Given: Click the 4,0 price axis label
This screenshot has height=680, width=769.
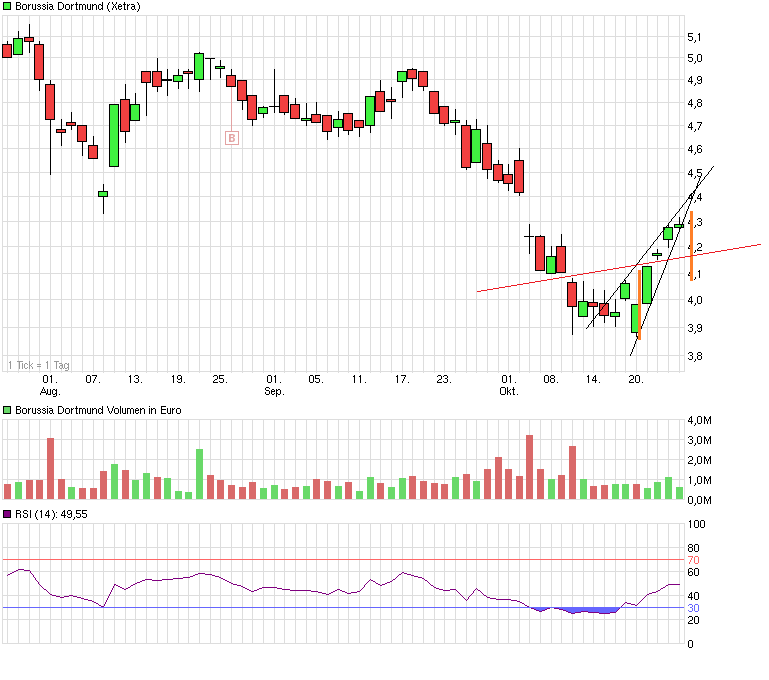Looking at the screenshot, I should click(694, 300).
